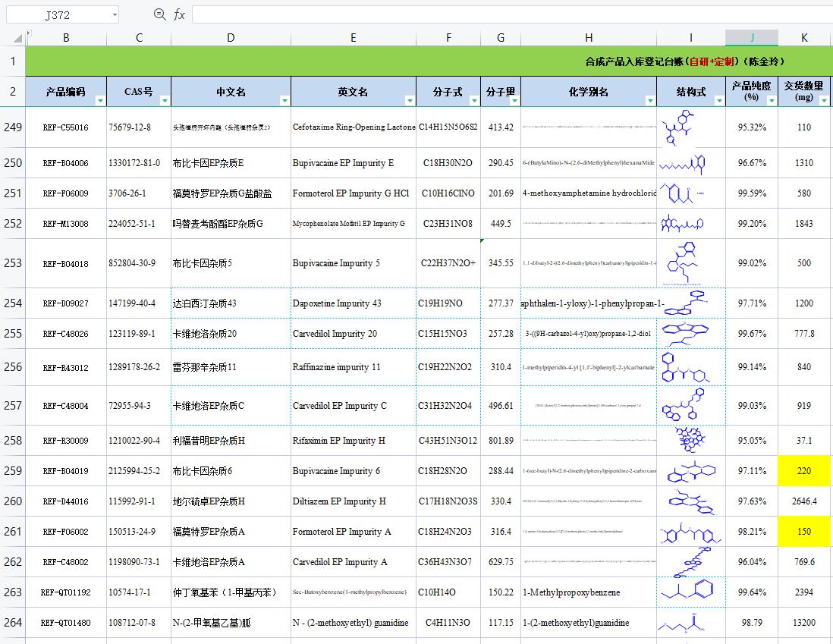
Task: Open the Name Box dropdown arrow
Action: pyautogui.click(x=115, y=15)
